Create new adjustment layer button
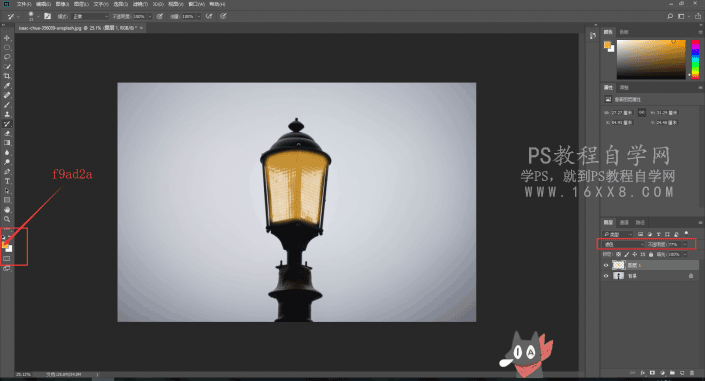The image size is (705, 381). tap(662, 373)
